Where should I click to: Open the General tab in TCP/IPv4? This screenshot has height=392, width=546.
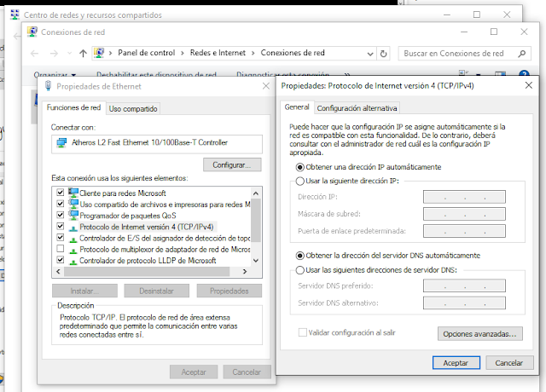click(x=297, y=107)
